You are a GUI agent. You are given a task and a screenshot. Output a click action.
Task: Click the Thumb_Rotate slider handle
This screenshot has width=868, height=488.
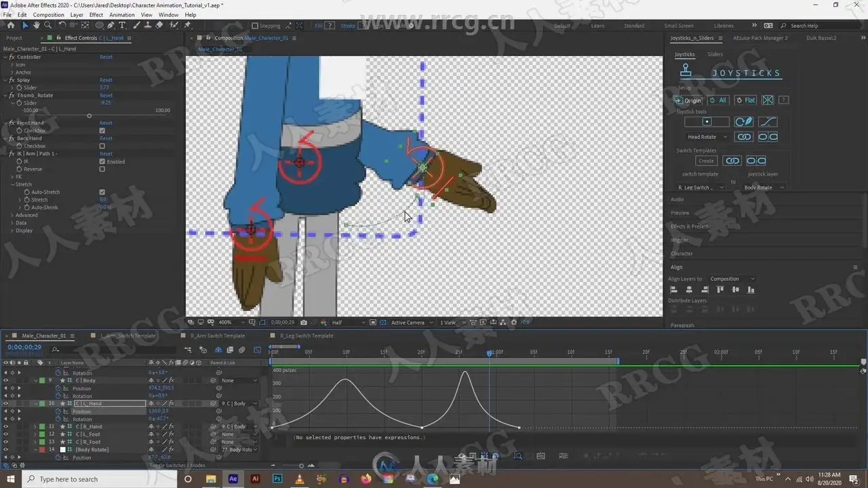(x=89, y=116)
